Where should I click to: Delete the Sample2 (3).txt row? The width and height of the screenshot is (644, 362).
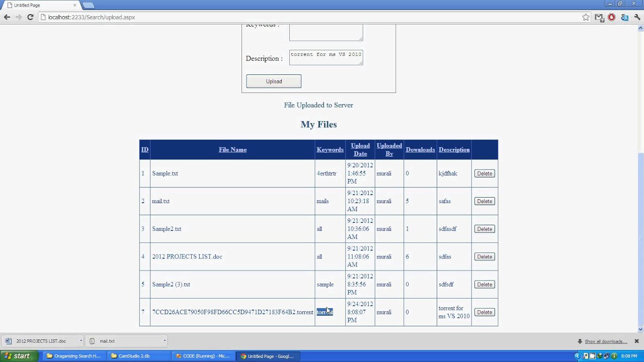point(485,285)
